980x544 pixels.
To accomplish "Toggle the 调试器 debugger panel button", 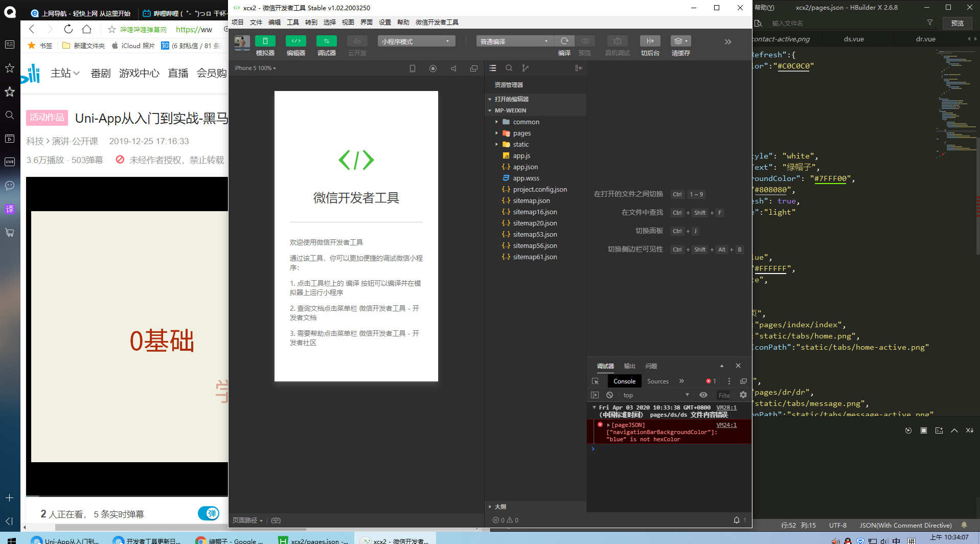I will coord(327,41).
